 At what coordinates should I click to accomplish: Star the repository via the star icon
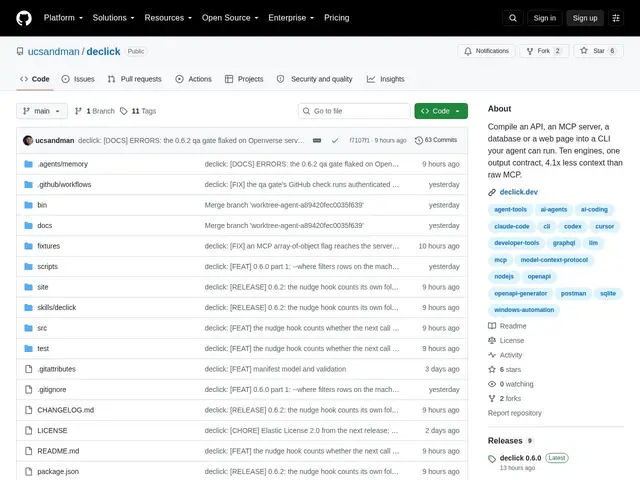click(x=584, y=51)
